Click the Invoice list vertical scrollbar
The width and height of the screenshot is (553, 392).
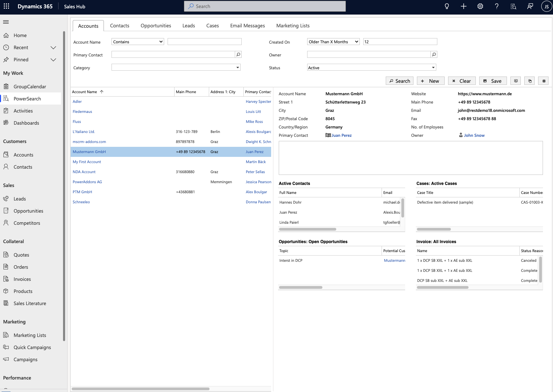[x=541, y=269]
